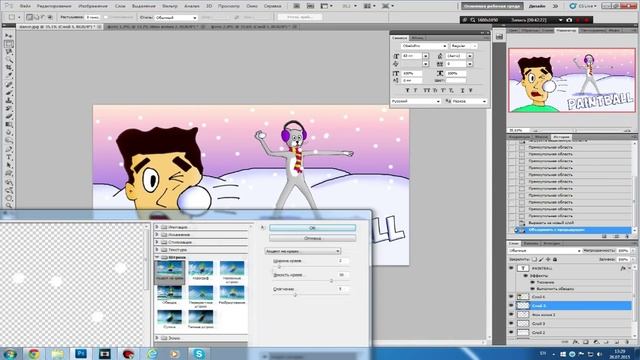
Task: Open Файл menu
Action: 25,6
